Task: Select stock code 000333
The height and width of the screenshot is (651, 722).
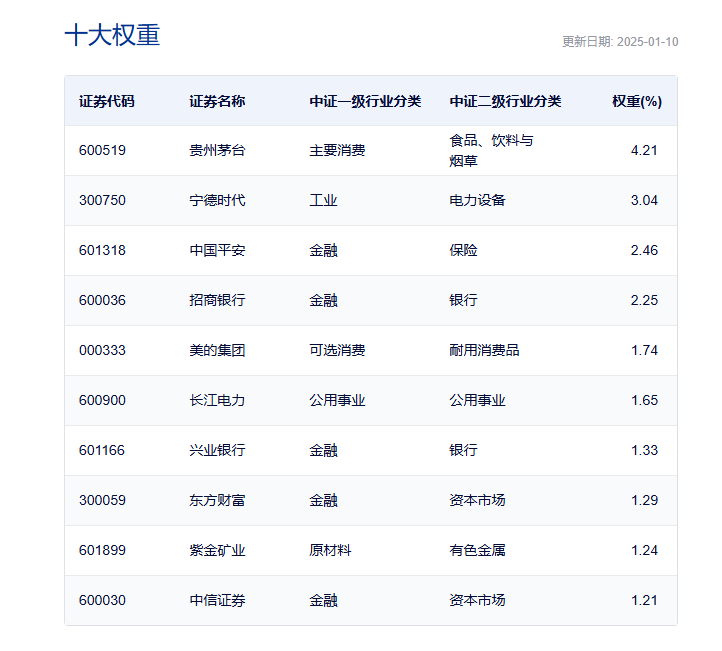Action: coord(102,350)
